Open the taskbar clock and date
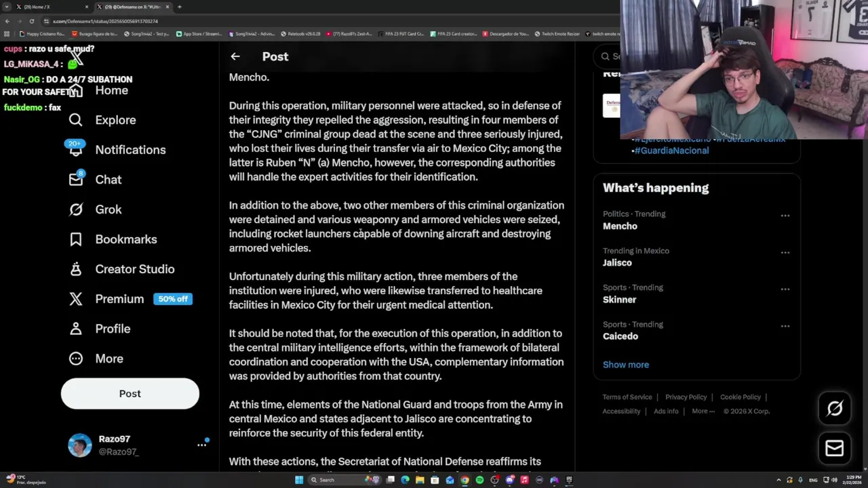Viewport: 868px width, 488px height. (854, 480)
